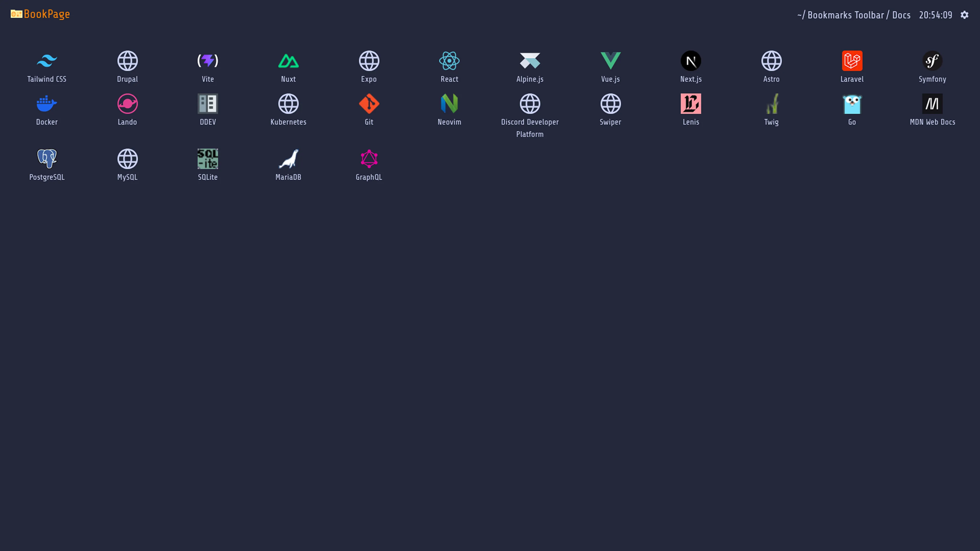
Task: Open the MDN Web Docs icon
Action: pyautogui.click(x=933, y=103)
